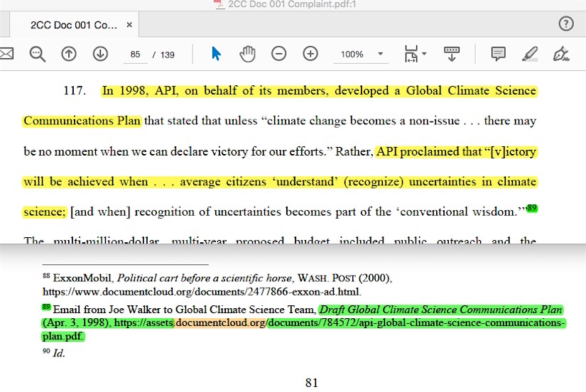The width and height of the screenshot is (586, 392).
Task: Close the 2CC Doc 001 tab
Action: pyautogui.click(x=129, y=25)
